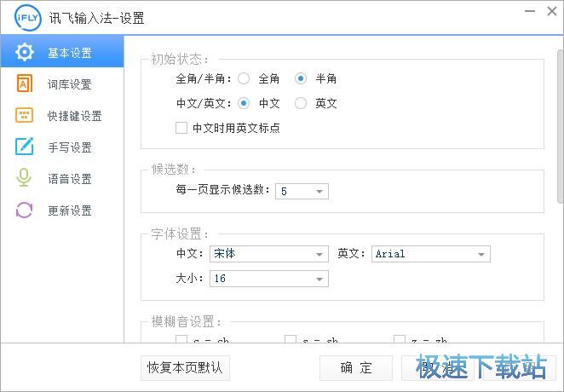Select the 语音设置 tab

tap(62, 178)
